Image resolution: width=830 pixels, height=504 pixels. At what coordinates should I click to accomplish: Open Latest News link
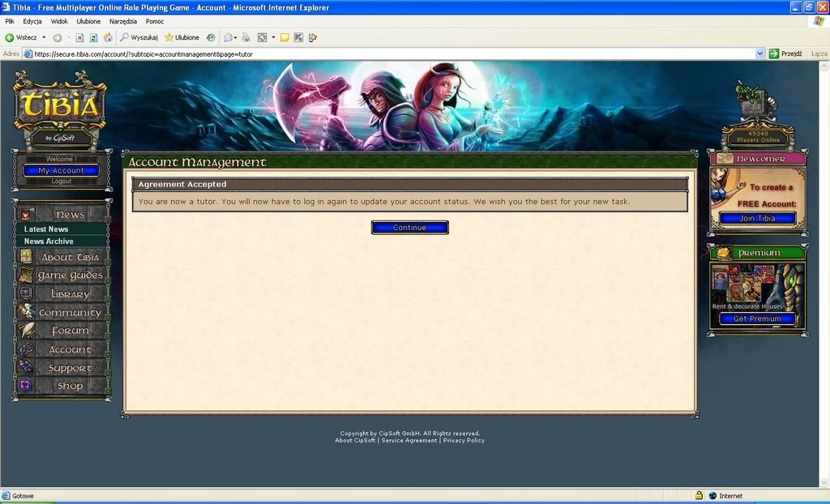pyautogui.click(x=46, y=229)
